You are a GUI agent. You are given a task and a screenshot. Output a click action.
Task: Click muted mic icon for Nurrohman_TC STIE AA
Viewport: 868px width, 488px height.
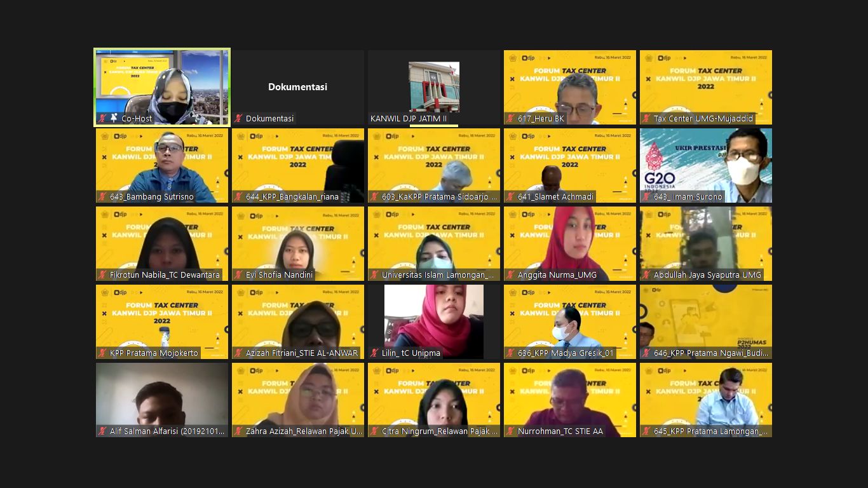pos(510,431)
